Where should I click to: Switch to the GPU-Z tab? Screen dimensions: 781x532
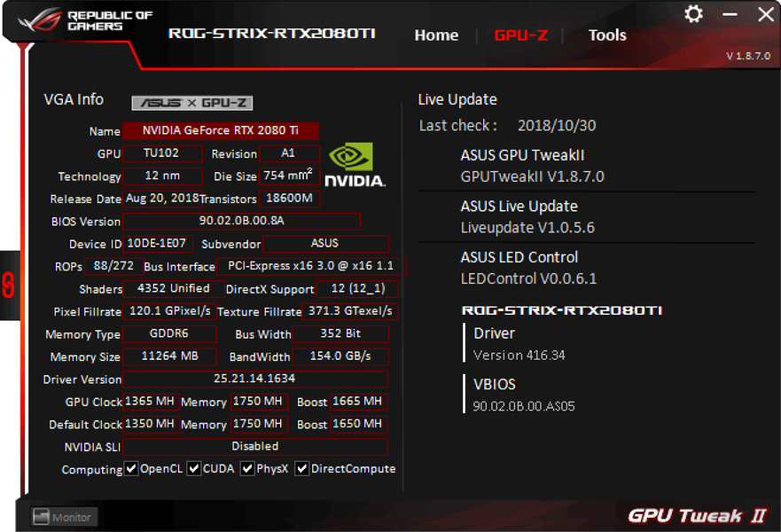[x=520, y=35]
